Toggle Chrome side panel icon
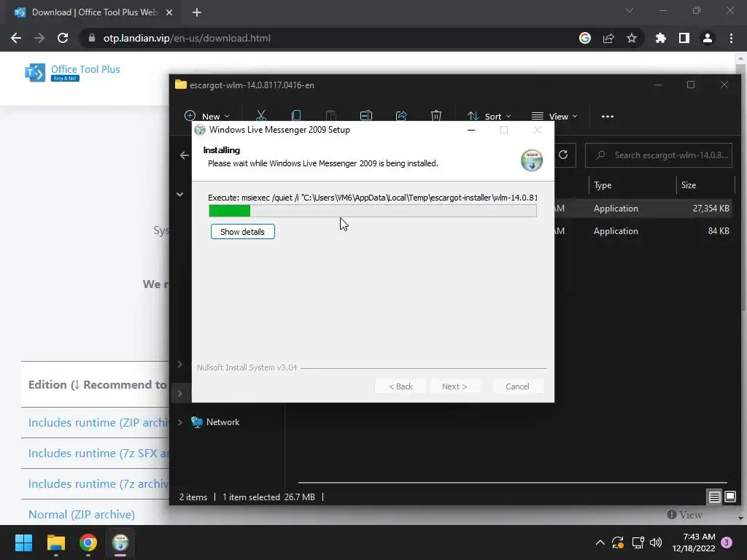Viewport: 747px width, 560px height. coord(684,38)
